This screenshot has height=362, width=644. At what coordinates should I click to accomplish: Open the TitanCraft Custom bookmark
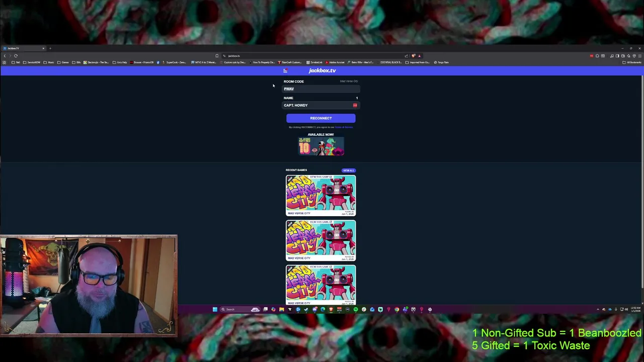point(290,62)
